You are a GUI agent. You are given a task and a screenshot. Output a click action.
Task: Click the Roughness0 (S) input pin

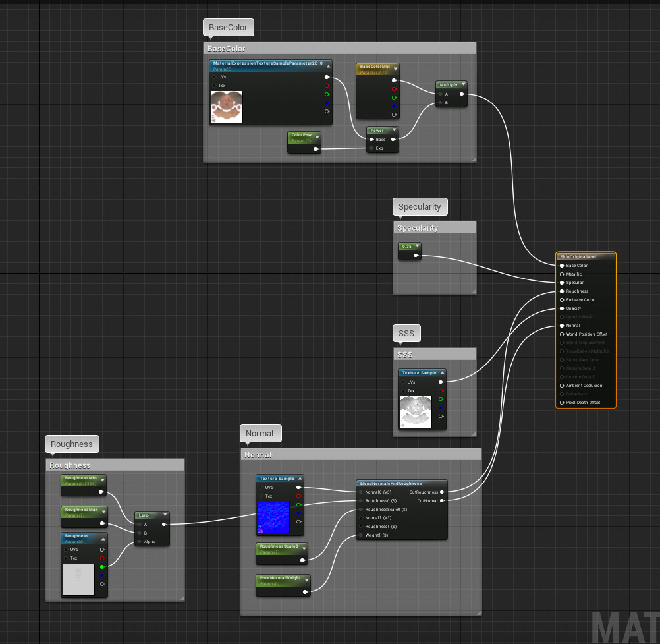(361, 501)
